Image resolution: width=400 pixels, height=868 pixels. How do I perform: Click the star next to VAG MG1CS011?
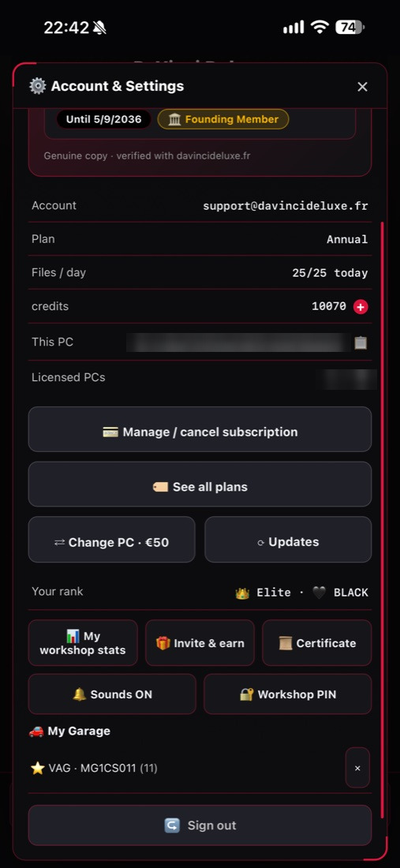coord(38,769)
